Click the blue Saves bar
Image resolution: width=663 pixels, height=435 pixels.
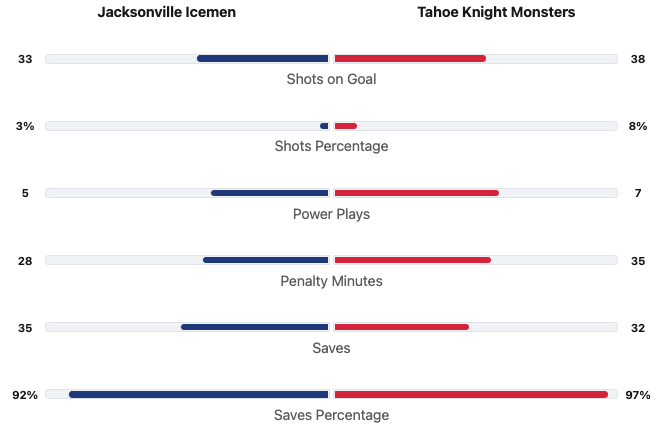pos(255,327)
